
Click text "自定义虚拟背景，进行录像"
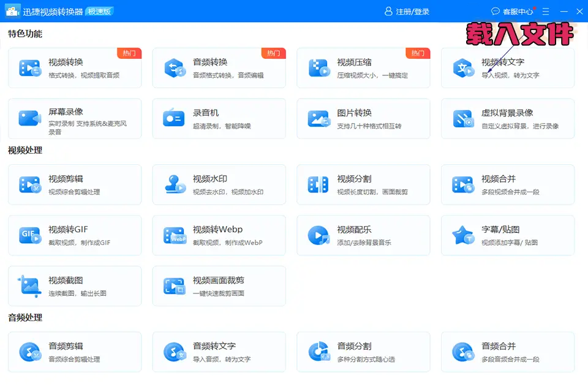point(520,126)
